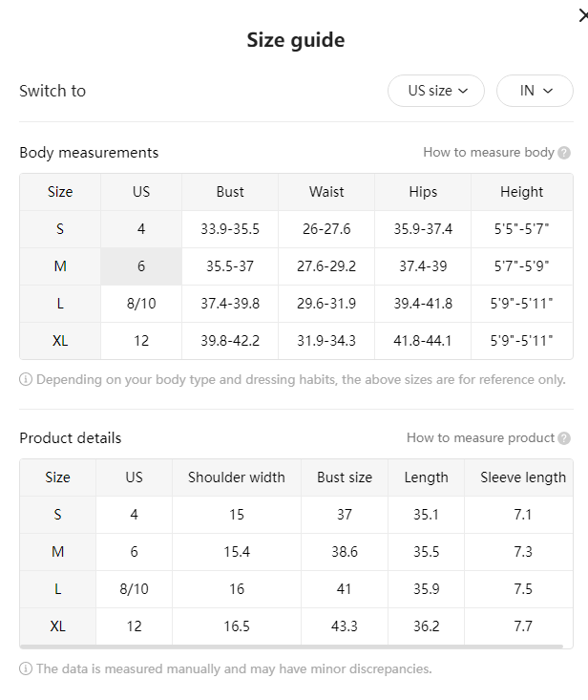Open the US size dropdown

coord(436,91)
